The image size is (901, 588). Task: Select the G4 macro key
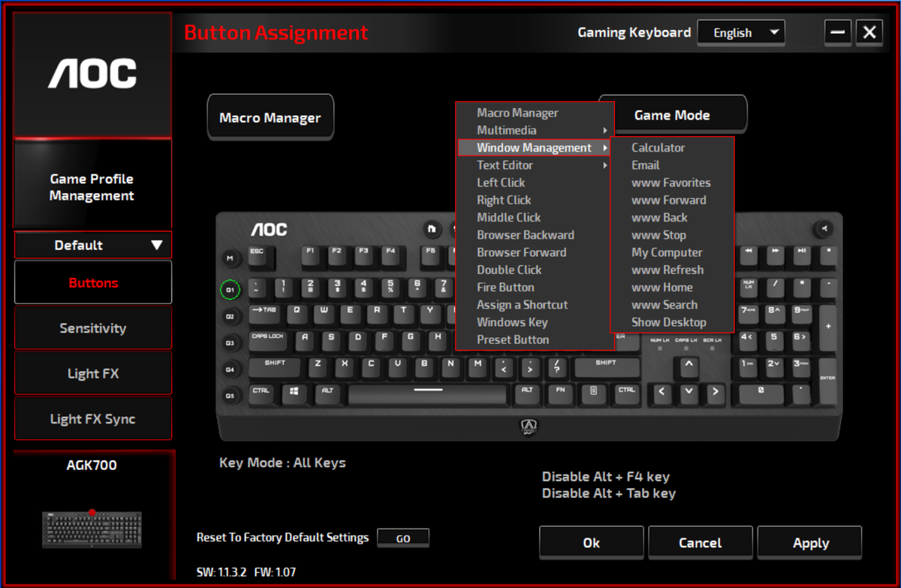tap(230, 369)
